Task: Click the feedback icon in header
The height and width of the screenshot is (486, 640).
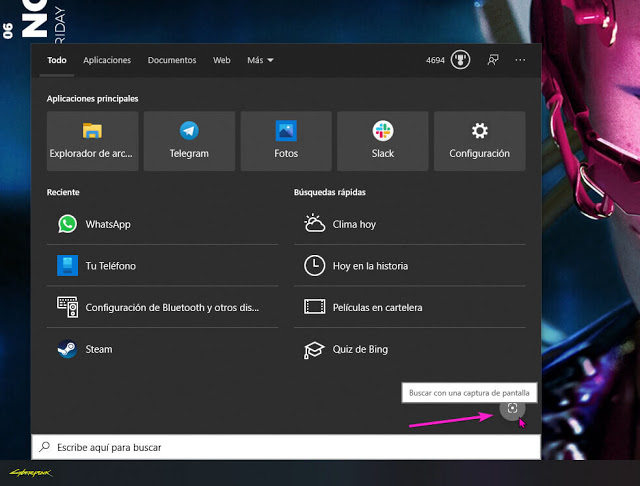Action: (x=493, y=60)
